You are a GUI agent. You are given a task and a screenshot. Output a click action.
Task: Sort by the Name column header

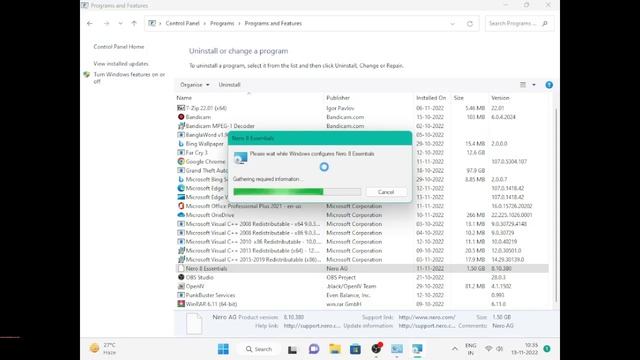[184, 98]
